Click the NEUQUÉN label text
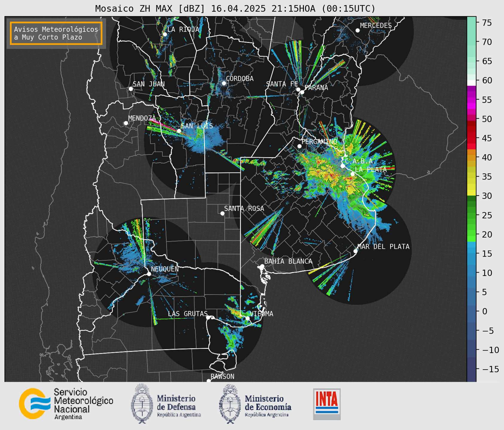This screenshot has width=504, height=430. (165, 269)
